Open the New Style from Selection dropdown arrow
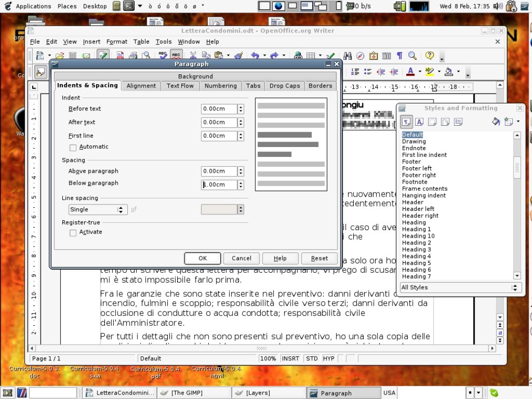The image size is (532, 399). click(x=518, y=122)
